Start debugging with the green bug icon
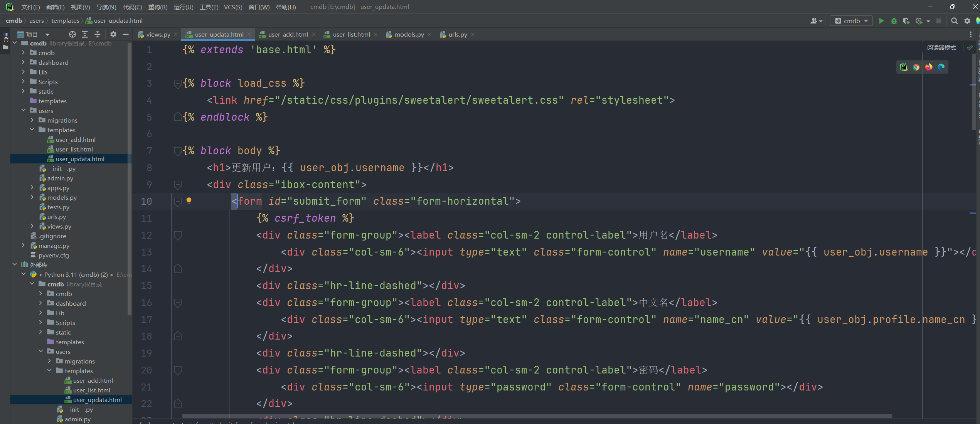 pyautogui.click(x=894, y=21)
